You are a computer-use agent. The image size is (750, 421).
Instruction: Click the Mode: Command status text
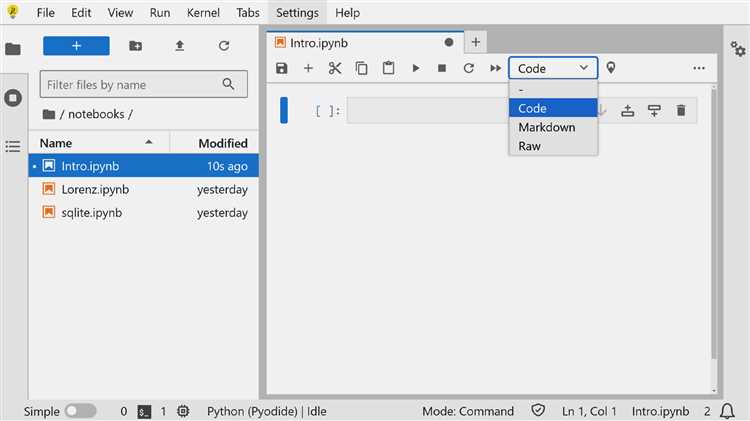pos(468,411)
